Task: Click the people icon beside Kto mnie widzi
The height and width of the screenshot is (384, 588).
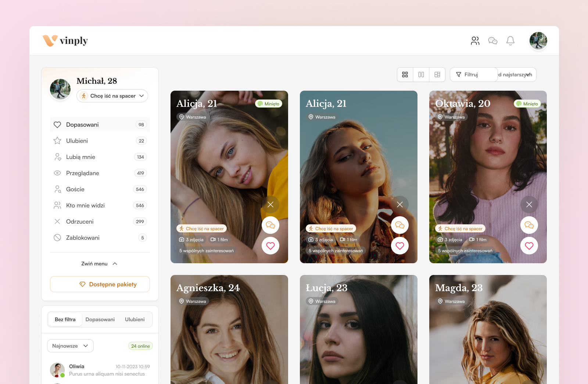Action: point(57,206)
